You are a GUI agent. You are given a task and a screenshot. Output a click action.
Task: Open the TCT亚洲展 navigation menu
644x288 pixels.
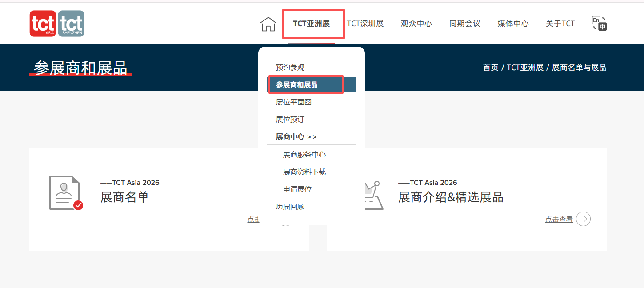pos(312,24)
